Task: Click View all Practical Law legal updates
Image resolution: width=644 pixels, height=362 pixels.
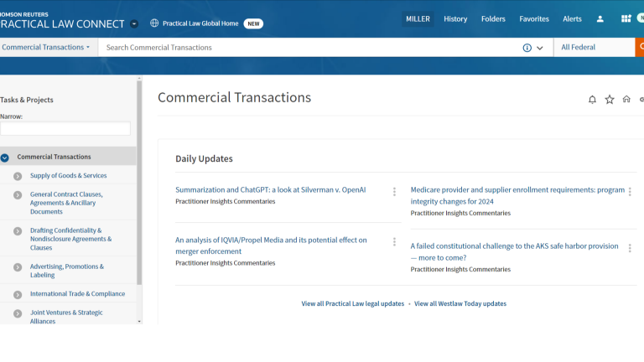Action: 352,303
